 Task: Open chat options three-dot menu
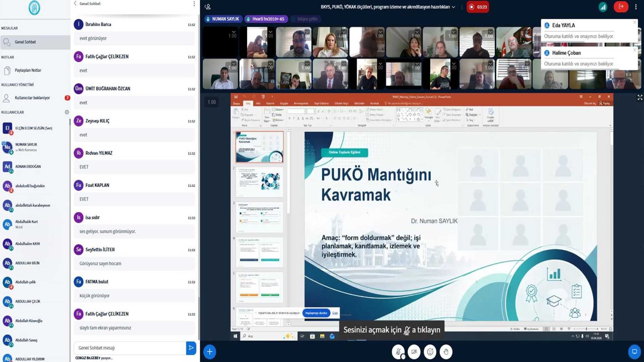click(194, 4)
